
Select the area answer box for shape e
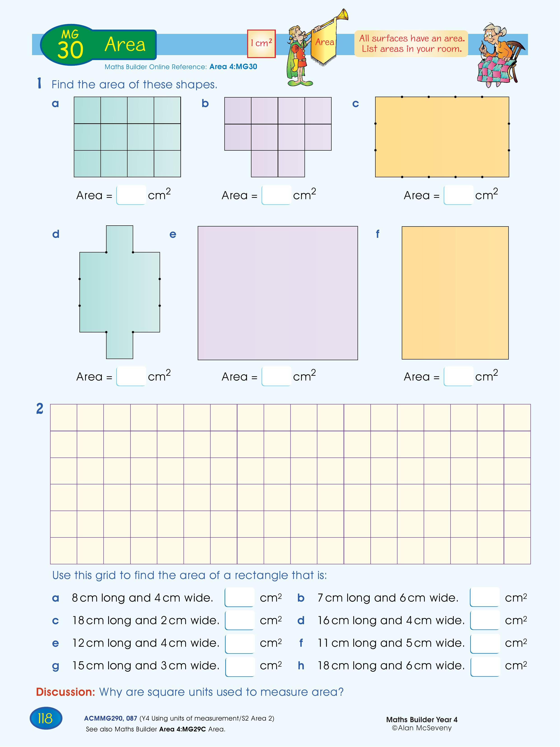click(x=276, y=376)
